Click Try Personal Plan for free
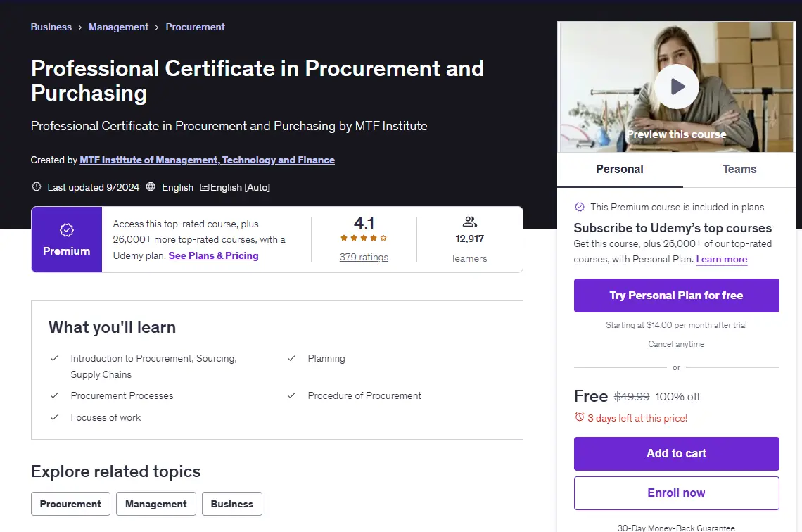Image resolution: width=802 pixels, height=532 pixels. coord(677,295)
